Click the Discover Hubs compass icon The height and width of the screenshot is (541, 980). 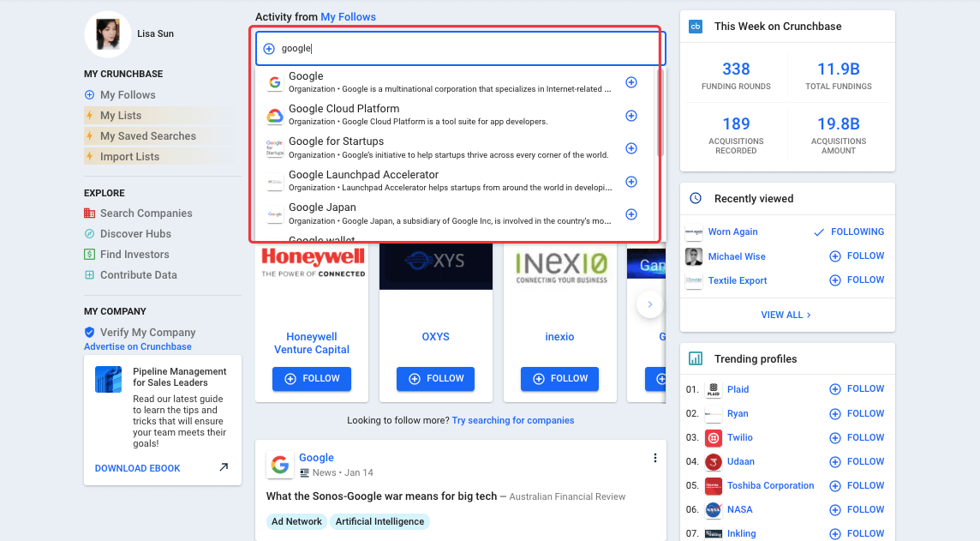point(89,234)
